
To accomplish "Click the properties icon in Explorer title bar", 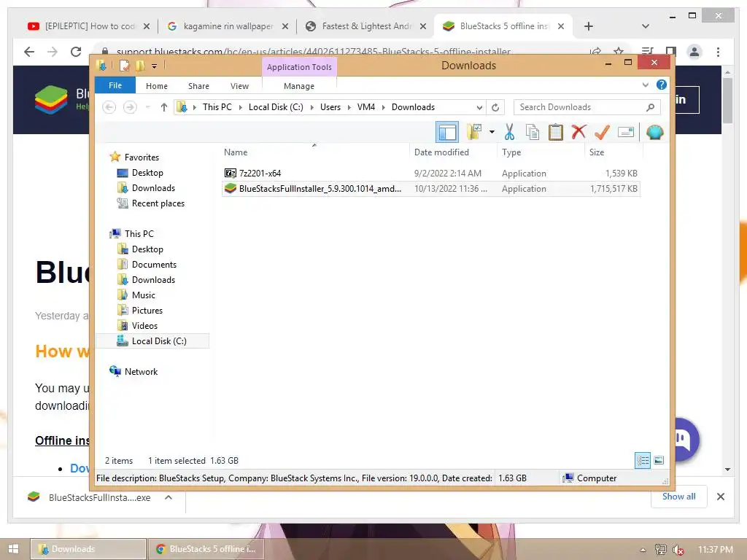I will tap(124, 66).
